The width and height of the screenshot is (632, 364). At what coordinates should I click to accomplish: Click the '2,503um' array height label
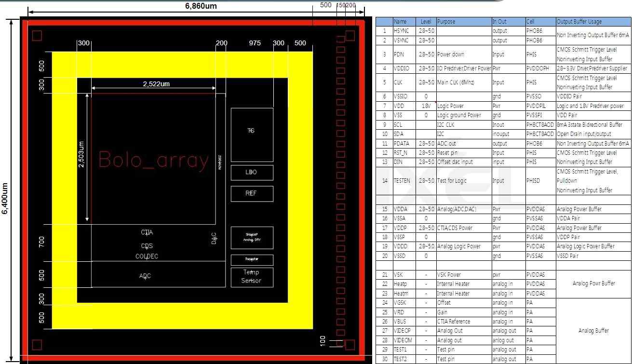(81, 154)
